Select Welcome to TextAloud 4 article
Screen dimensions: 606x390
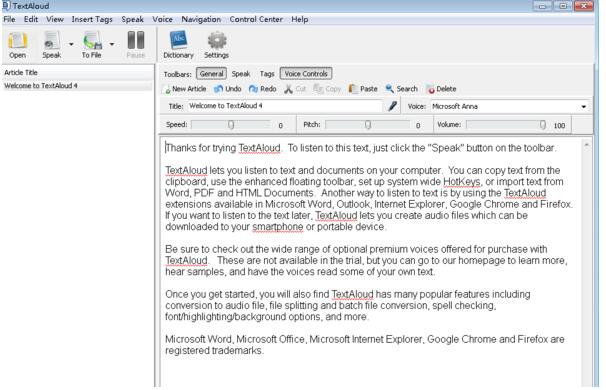[x=77, y=85]
